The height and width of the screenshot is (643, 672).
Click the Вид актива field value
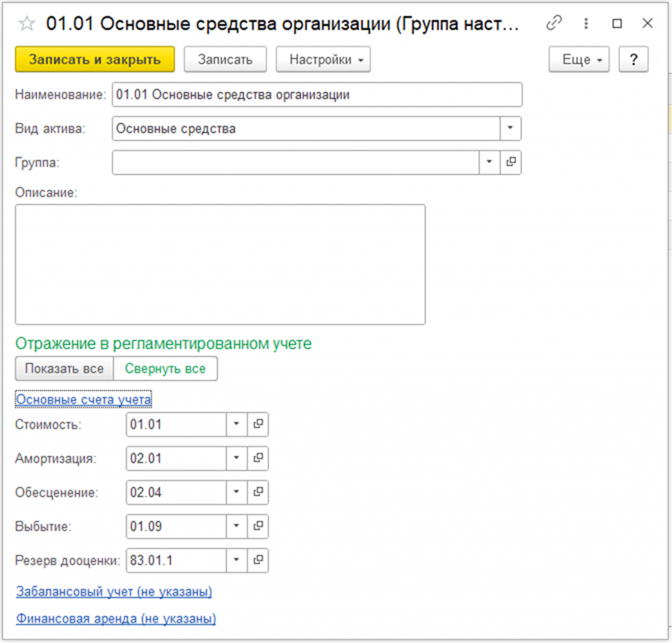click(x=306, y=128)
